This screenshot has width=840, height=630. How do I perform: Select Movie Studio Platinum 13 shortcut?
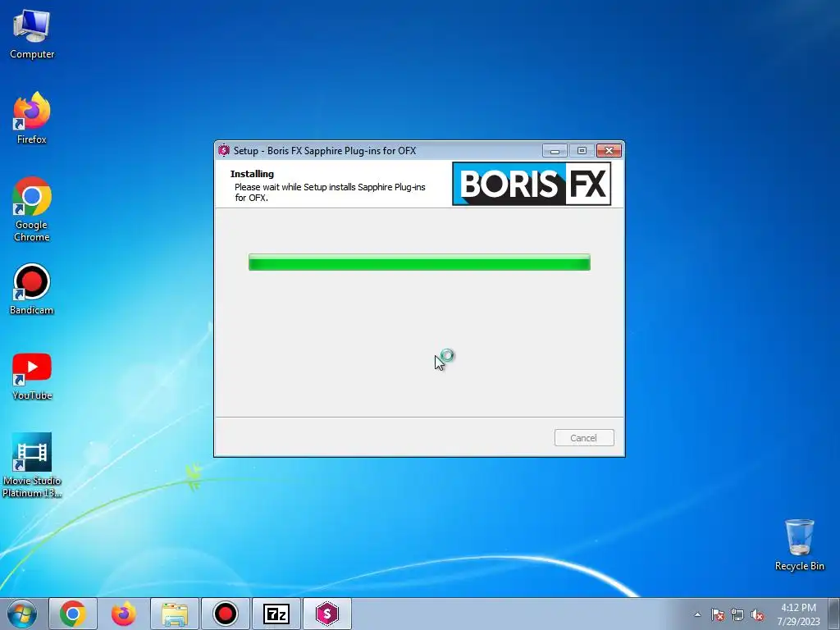pyautogui.click(x=32, y=465)
